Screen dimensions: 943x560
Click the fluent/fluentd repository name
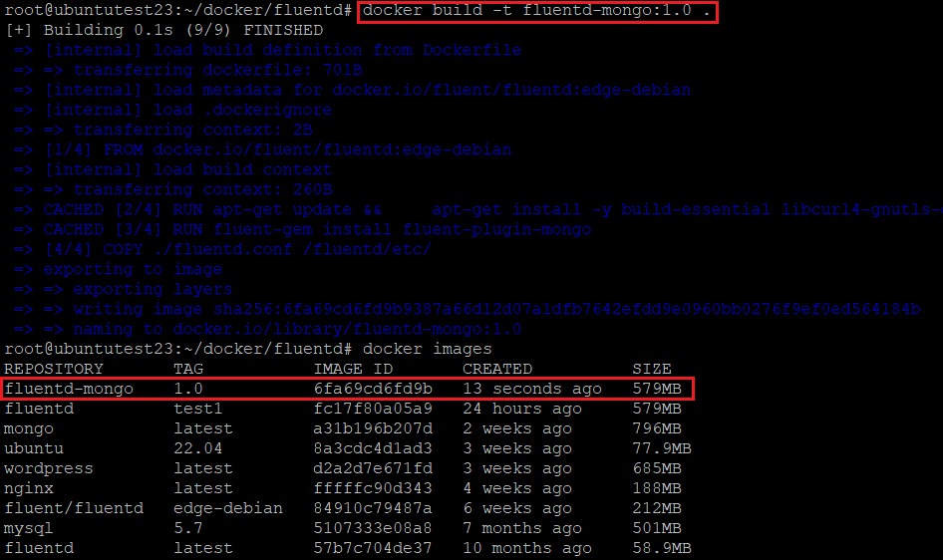(74, 508)
